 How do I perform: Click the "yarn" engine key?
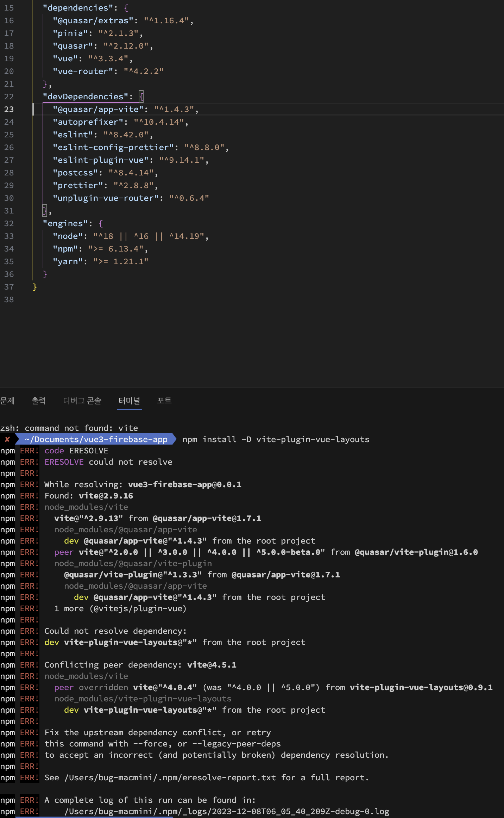tap(68, 261)
